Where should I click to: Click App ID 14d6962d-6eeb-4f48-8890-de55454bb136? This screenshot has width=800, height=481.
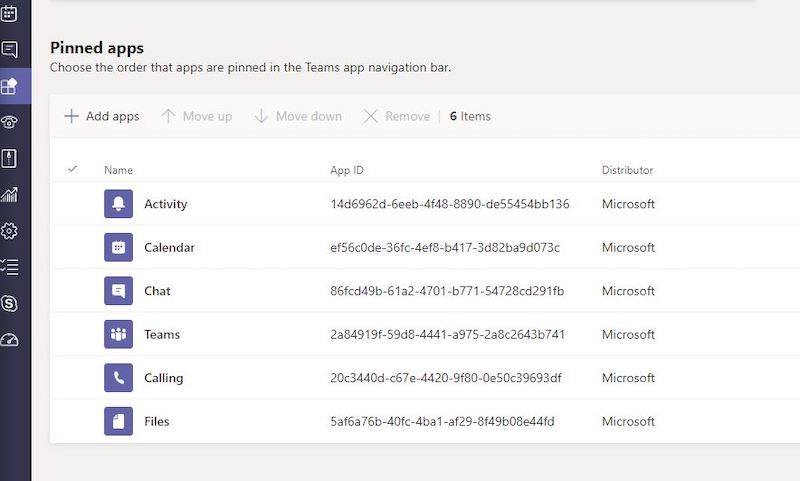tap(449, 204)
